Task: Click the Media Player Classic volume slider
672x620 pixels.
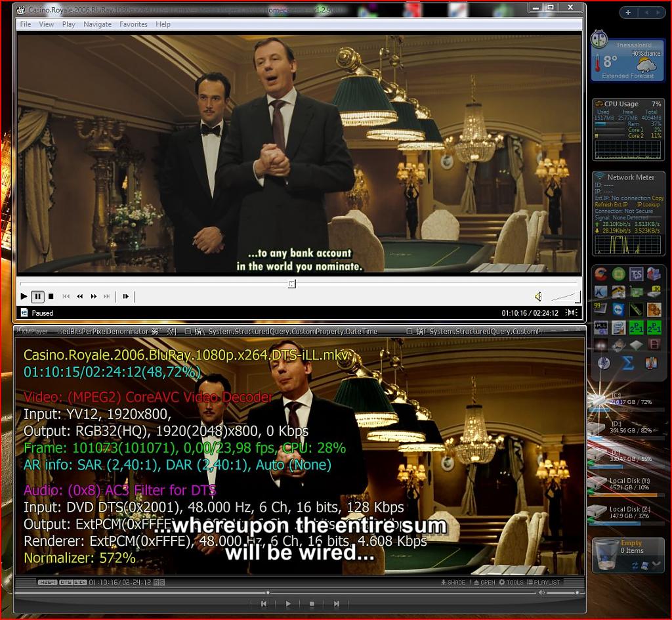Action: pyautogui.click(x=565, y=297)
